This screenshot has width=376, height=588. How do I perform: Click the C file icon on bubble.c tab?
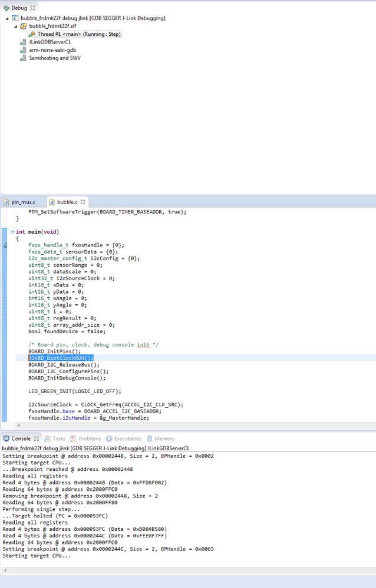tap(52, 202)
